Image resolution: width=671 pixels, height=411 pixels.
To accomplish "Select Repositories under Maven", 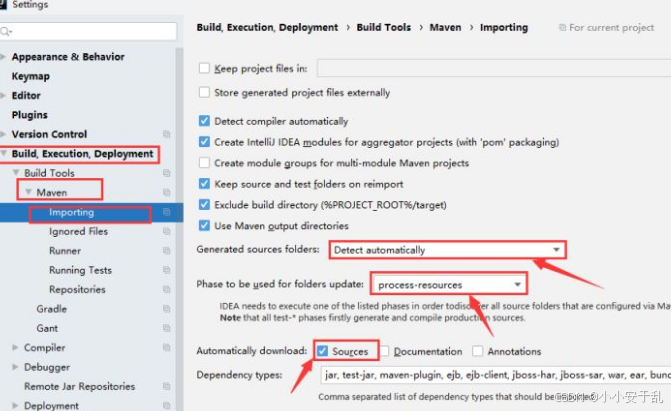I will [x=77, y=289].
